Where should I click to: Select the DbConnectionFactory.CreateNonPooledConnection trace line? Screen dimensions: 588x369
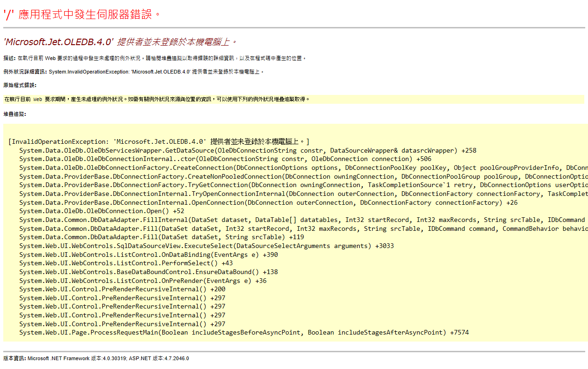304,176
